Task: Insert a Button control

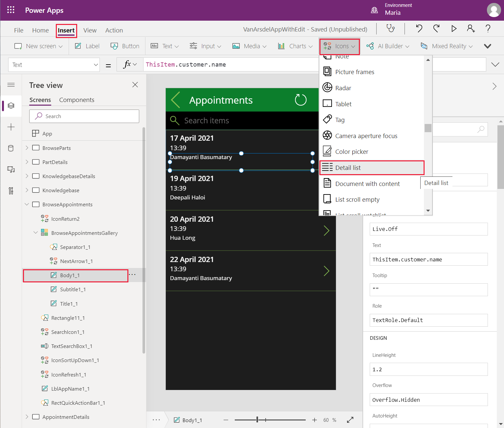Action: tap(125, 46)
